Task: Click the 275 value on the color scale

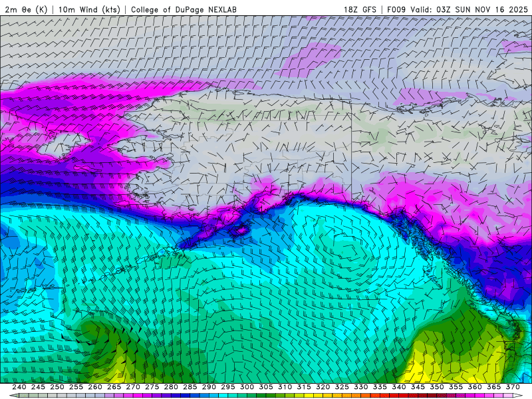Action: pos(152,387)
